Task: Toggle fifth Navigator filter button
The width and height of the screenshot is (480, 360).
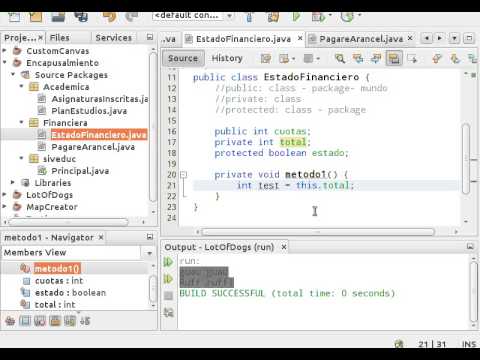Action: [x=70, y=321]
